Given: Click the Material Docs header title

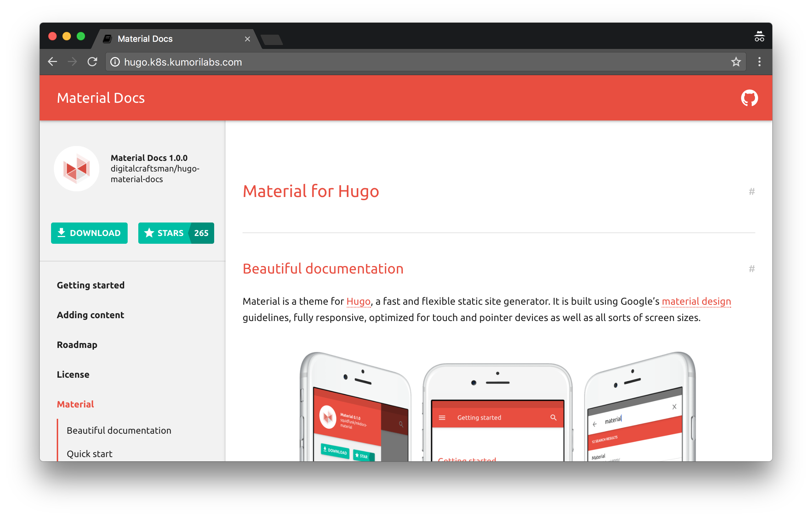Looking at the screenshot, I should 101,98.
